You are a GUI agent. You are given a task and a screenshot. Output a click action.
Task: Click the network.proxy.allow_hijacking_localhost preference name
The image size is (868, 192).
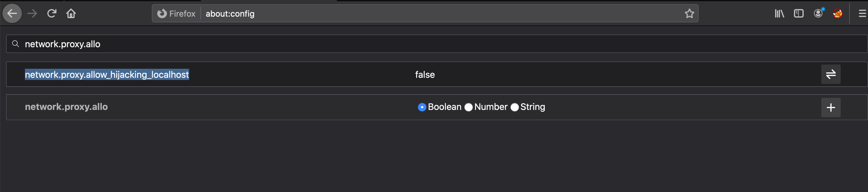(107, 74)
